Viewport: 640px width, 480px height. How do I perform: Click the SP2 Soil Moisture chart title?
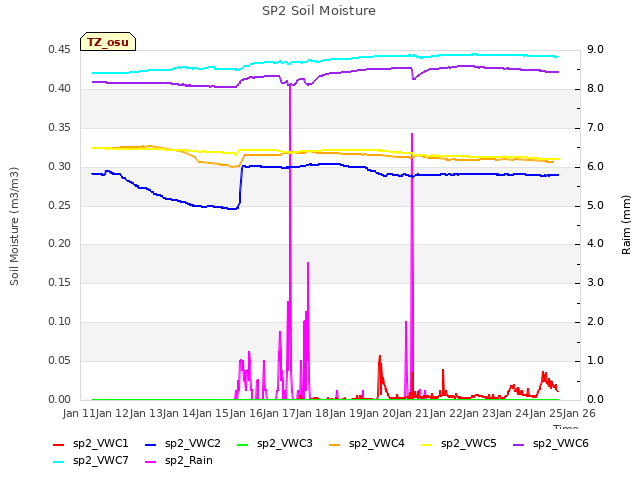[319, 11]
